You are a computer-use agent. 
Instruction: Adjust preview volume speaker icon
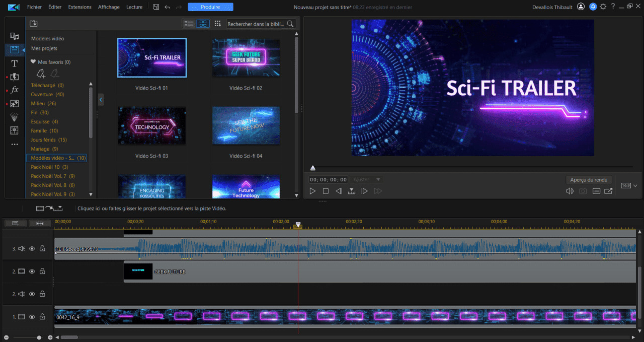click(x=570, y=191)
